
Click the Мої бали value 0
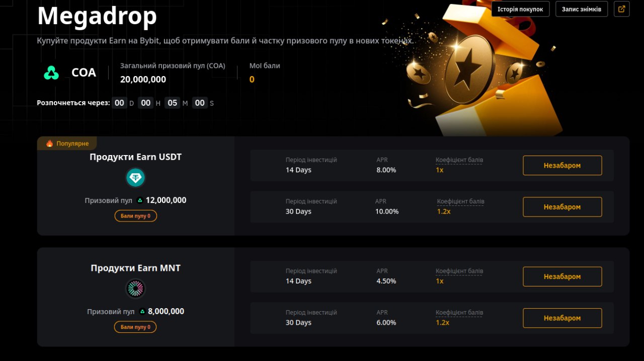[252, 80]
